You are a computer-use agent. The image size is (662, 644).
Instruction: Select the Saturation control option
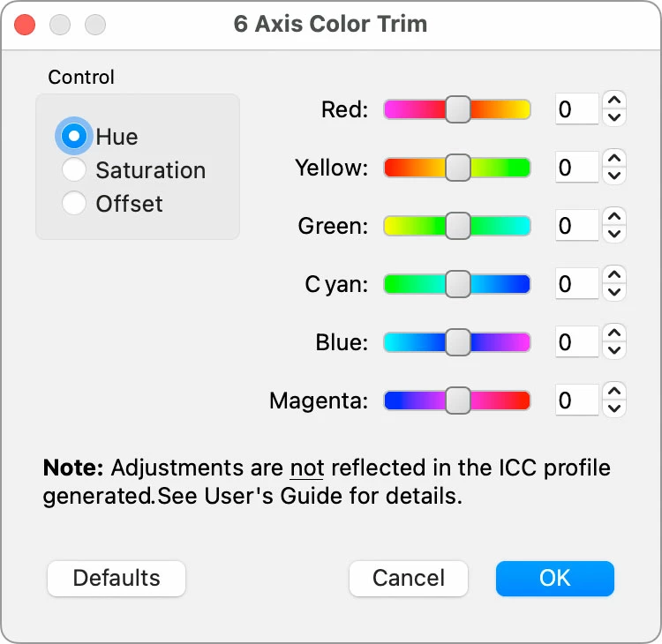pos(74,170)
